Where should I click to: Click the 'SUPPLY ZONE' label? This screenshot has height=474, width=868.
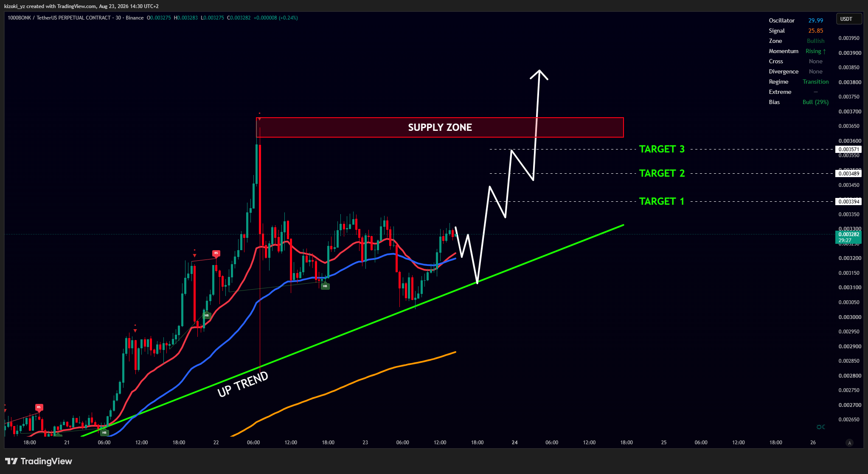[x=440, y=127]
